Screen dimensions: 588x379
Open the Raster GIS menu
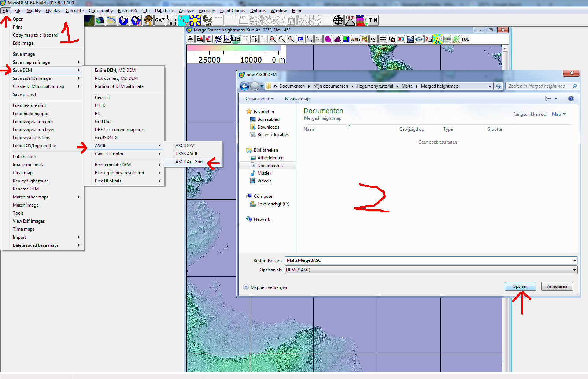tap(127, 11)
